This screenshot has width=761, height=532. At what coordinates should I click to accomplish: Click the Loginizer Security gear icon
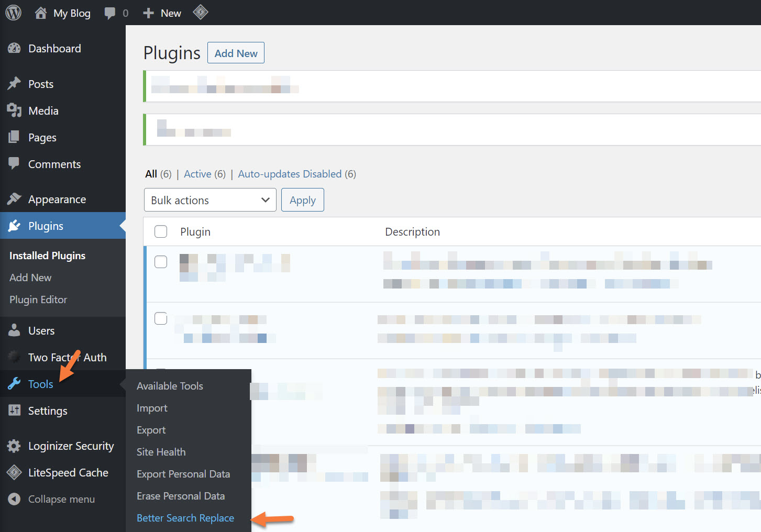click(14, 446)
